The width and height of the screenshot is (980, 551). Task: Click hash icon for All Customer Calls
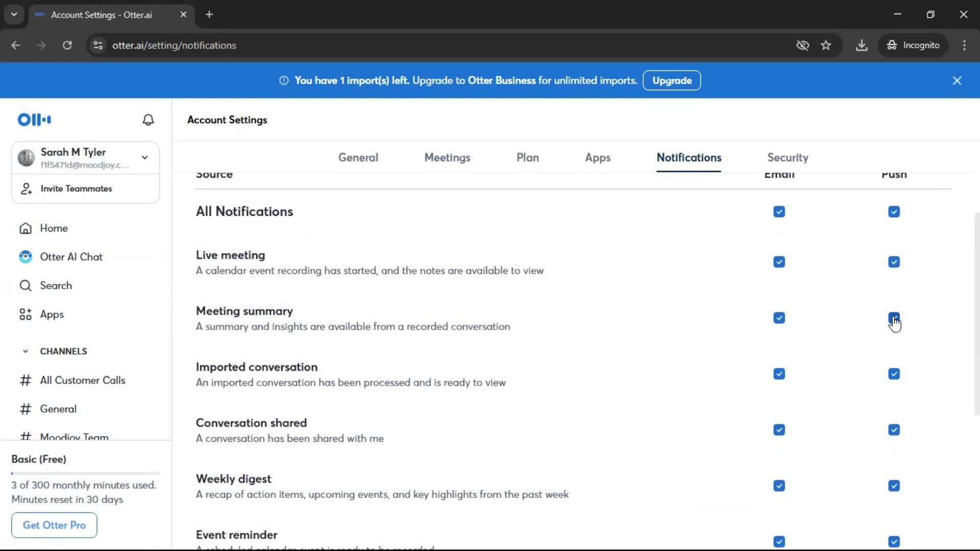26,380
